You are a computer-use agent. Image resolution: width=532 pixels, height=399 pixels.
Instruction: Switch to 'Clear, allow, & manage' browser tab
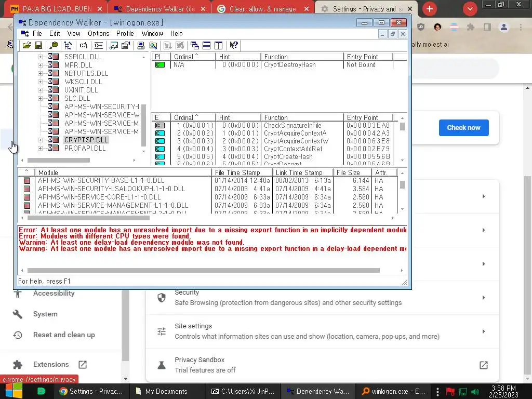pos(263,9)
